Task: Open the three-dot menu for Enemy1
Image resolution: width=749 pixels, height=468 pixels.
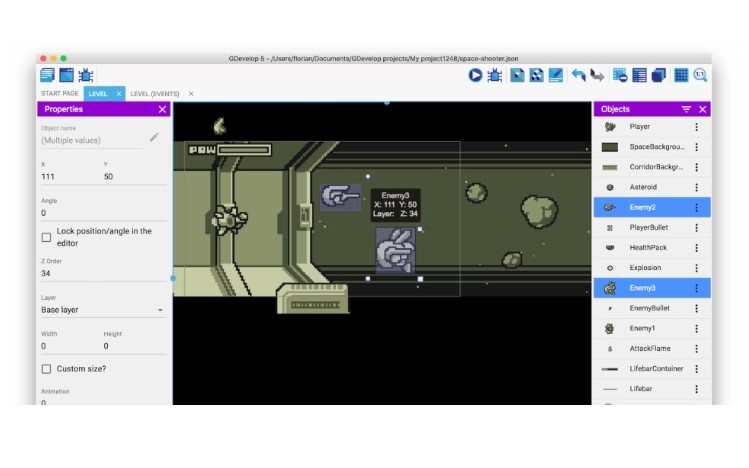Action: [696, 329]
